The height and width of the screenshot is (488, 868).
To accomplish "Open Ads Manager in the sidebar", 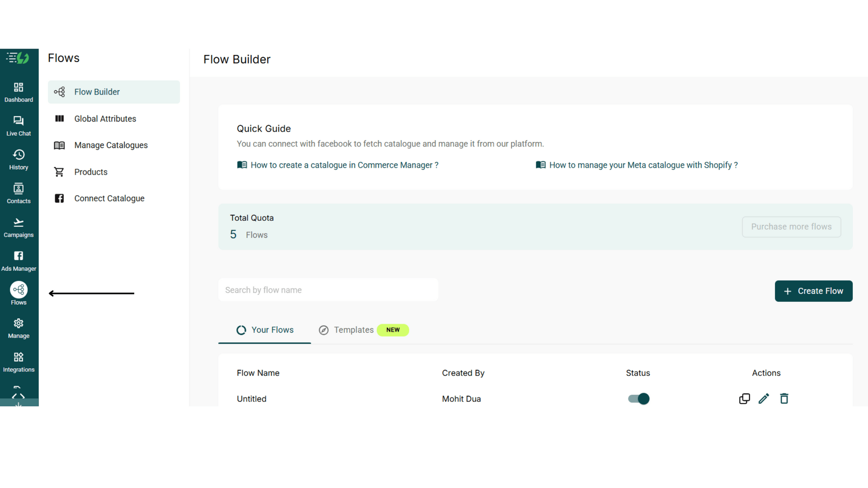I will [19, 262].
